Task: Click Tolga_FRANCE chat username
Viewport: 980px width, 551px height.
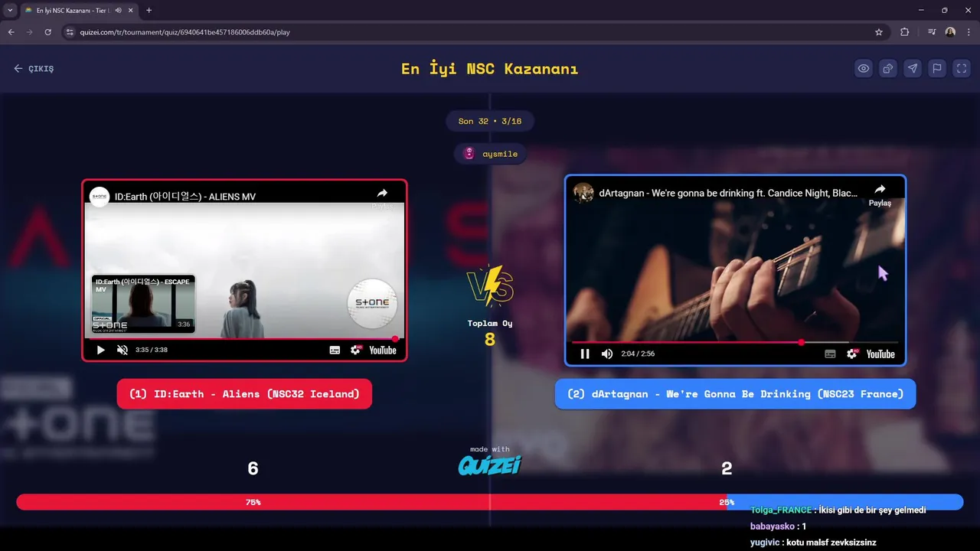Action: click(781, 510)
